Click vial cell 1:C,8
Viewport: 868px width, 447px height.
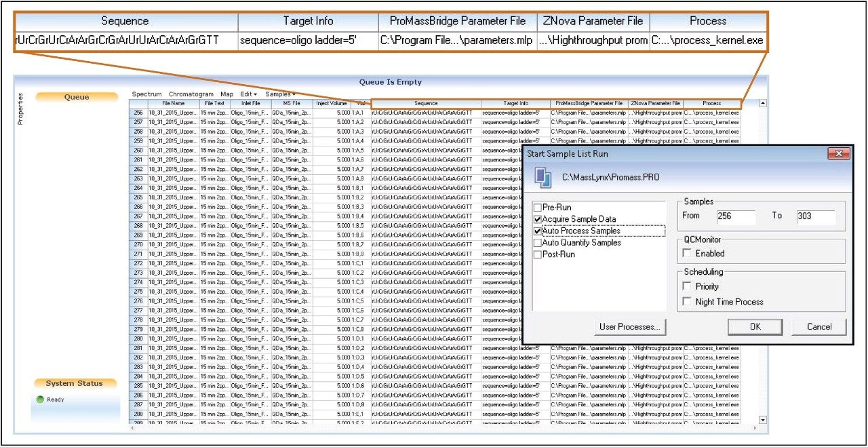(x=359, y=329)
